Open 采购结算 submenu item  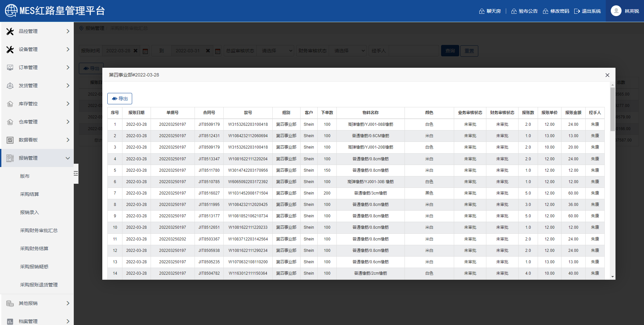(30, 194)
